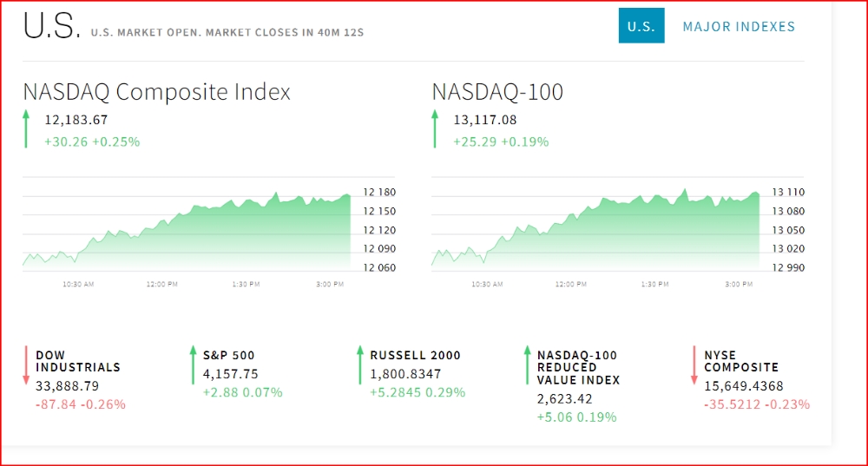Select the U.S. tab
This screenshot has width=868, height=466.
641,26
